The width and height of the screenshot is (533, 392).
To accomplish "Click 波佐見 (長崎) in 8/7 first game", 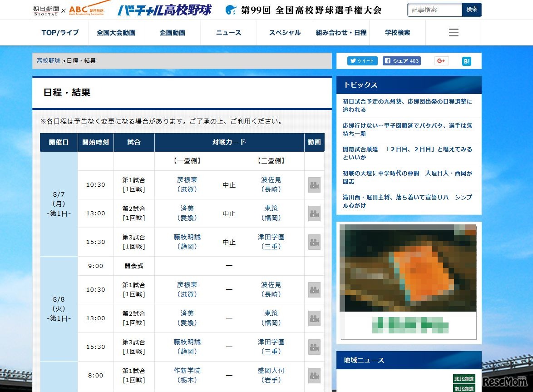I will (x=271, y=184).
